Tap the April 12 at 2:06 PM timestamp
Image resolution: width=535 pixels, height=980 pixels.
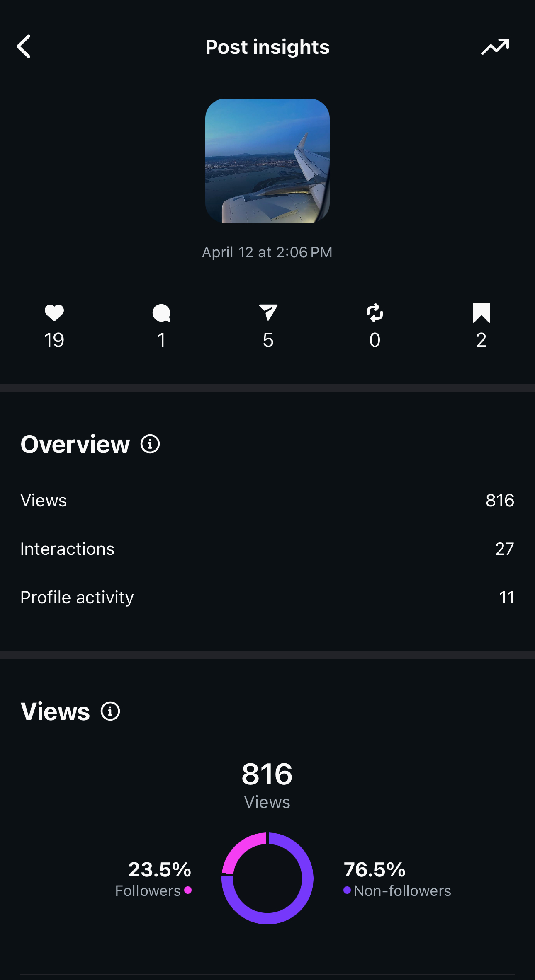click(267, 252)
